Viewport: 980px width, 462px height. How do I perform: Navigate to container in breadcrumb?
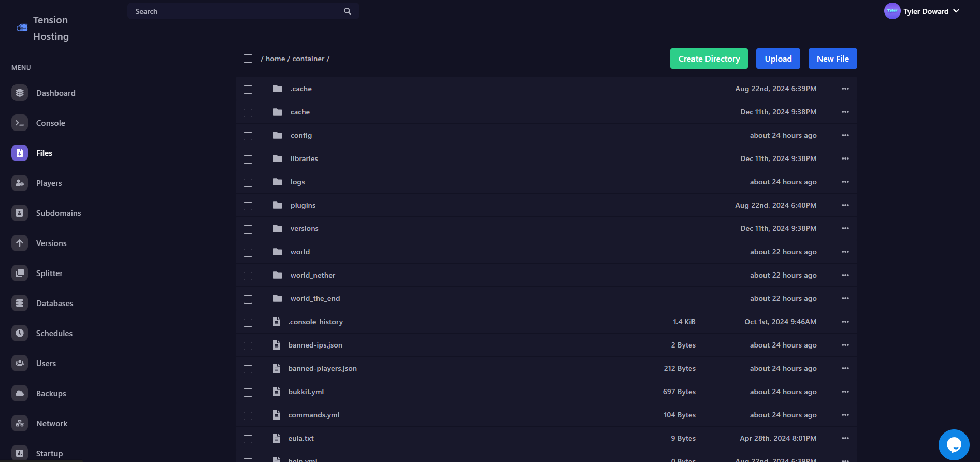308,59
